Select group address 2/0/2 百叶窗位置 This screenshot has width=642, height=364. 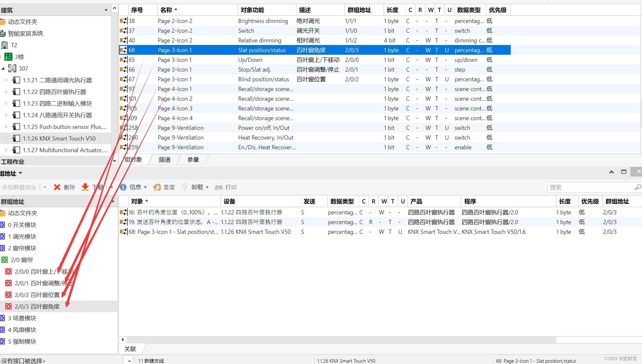point(37,295)
